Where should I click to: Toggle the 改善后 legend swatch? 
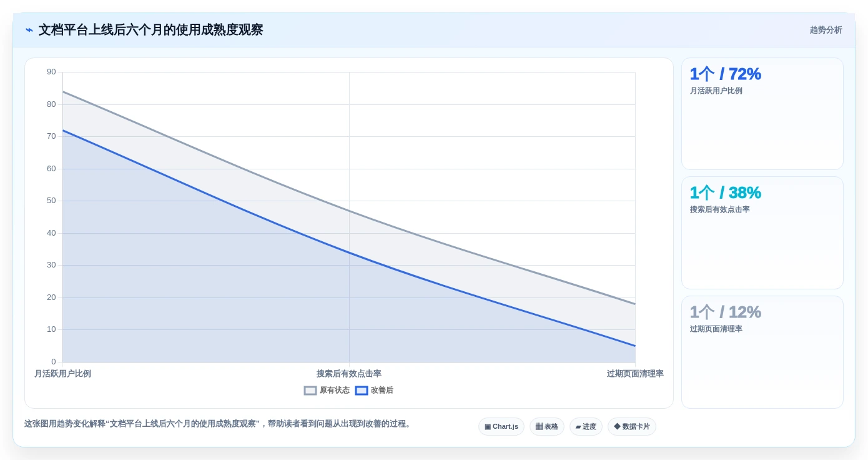pyautogui.click(x=362, y=391)
